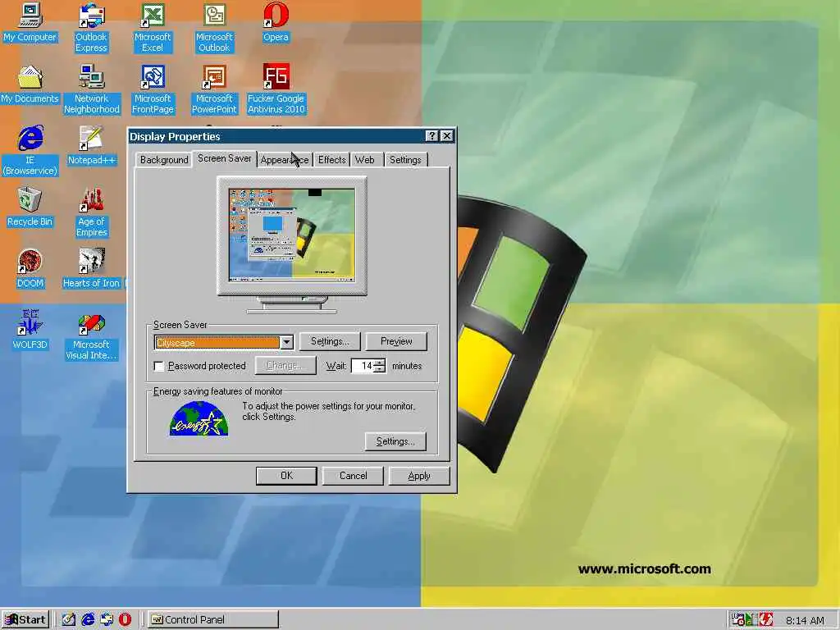Launch Internet Explorer from Quick Launch

[x=88, y=619]
